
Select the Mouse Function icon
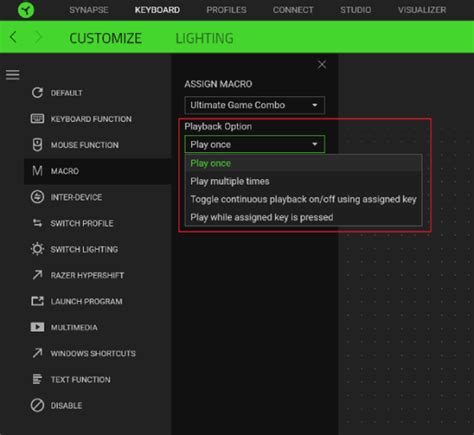click(37, 145)
